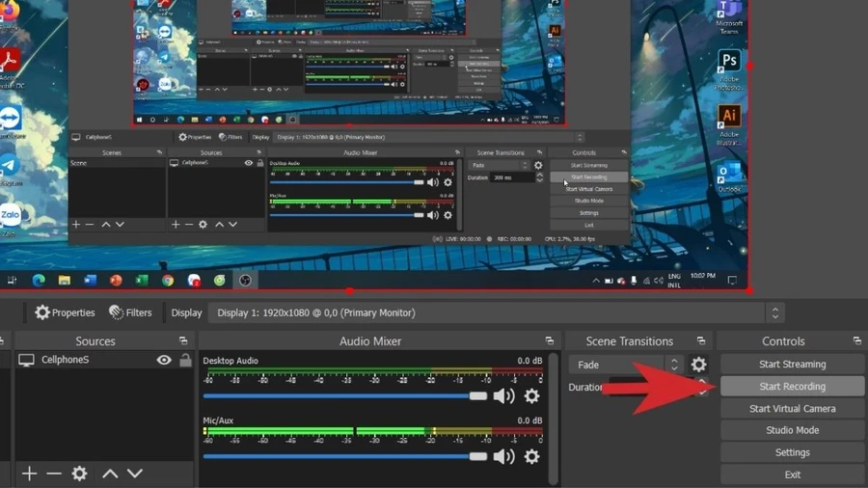The height and width of the screenshot is (488, 868).
Task: Open Filters for the selected source
Action: (x=130, y=312)
